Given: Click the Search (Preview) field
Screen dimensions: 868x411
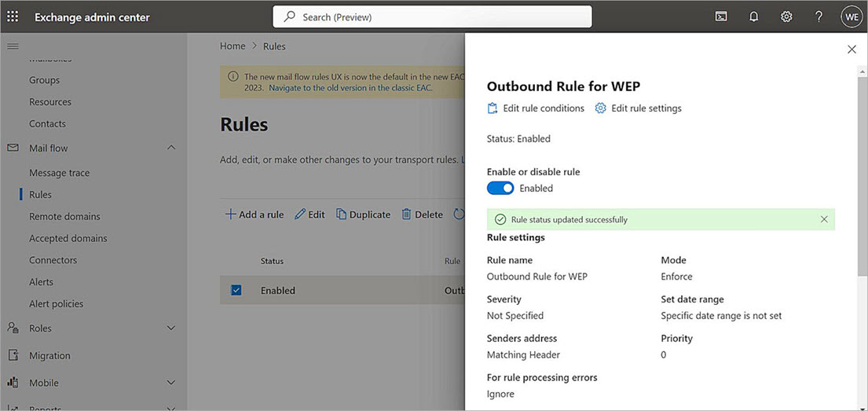Looking at the screenshot, I should point(432,17).
